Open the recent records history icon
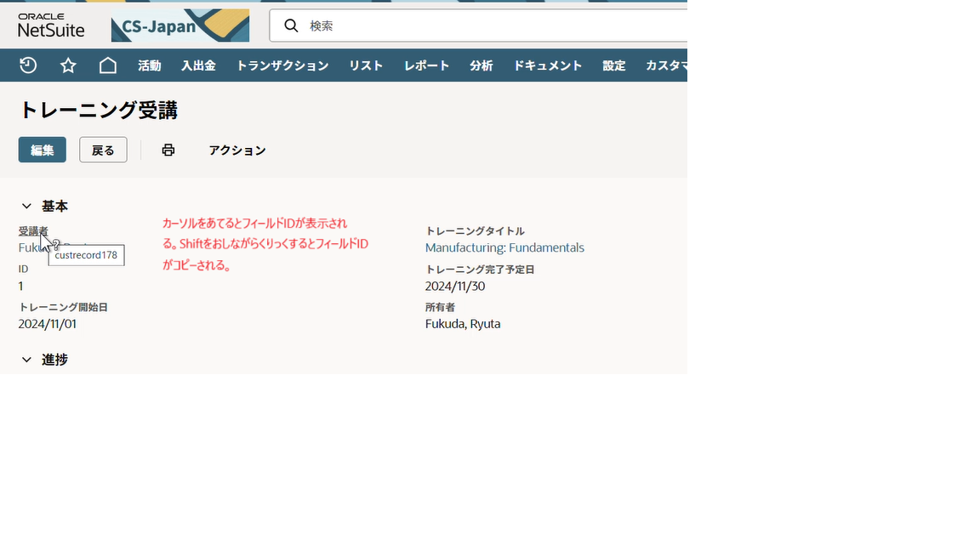This screenshot has width=980, height=551. pos(28,65)
